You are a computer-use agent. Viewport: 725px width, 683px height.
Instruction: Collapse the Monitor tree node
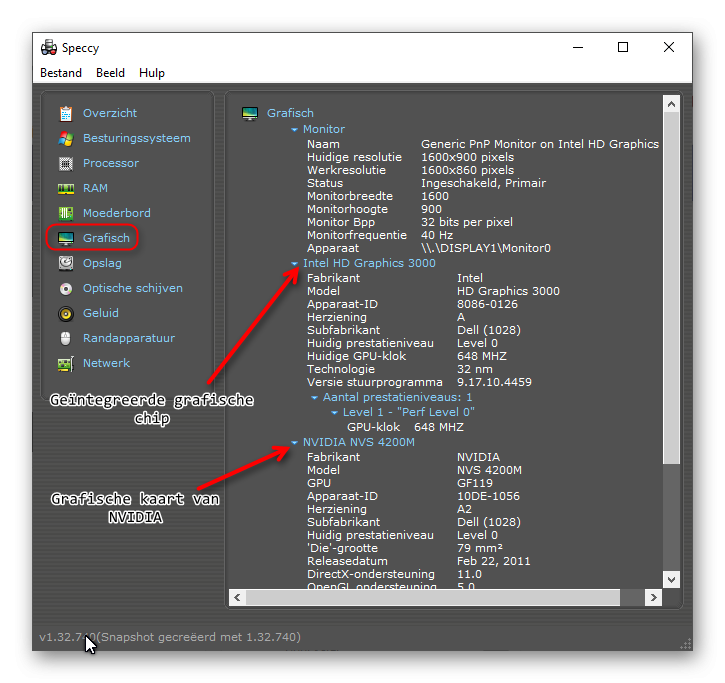point(294,130)
